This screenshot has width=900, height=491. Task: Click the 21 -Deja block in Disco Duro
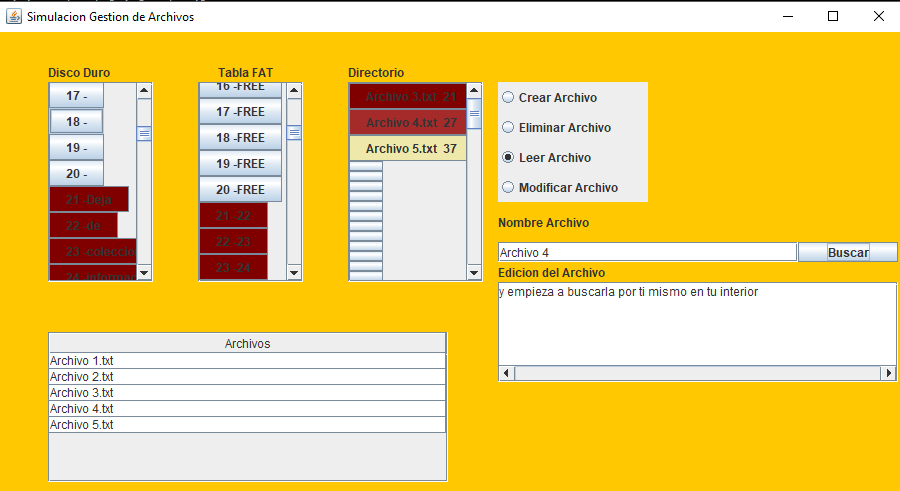pos(89,199)
